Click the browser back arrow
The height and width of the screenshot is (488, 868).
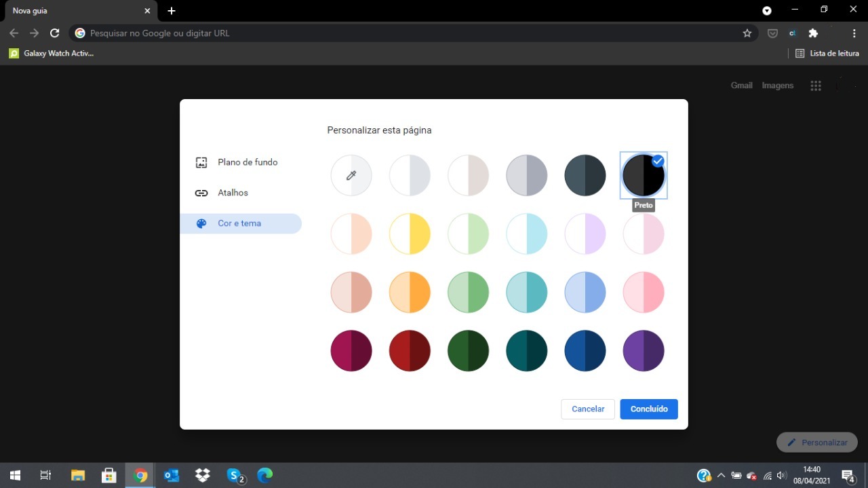[14, 33]
